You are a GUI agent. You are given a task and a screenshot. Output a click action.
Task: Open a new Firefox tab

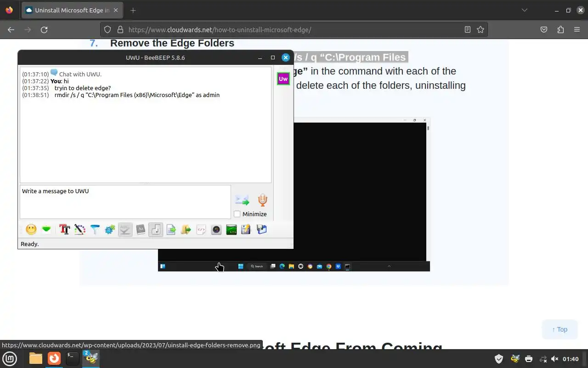tap(133, 10)
